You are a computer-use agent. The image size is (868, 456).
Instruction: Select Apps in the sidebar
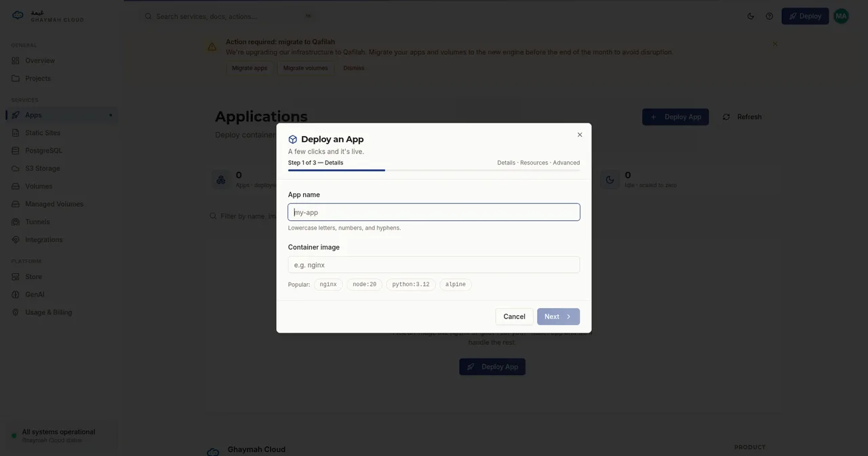(62, 115)
